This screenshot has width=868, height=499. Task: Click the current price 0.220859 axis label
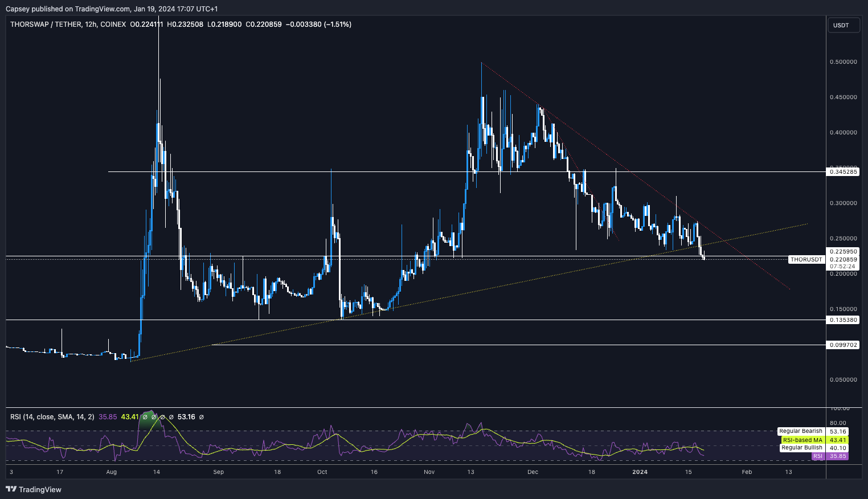coord(843,259)
